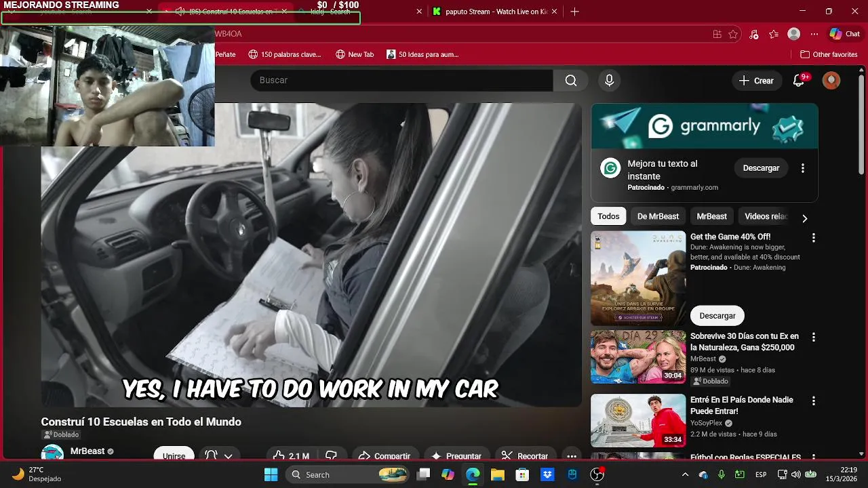Close the paputo Stream Kick tab

tap(556, 12)
